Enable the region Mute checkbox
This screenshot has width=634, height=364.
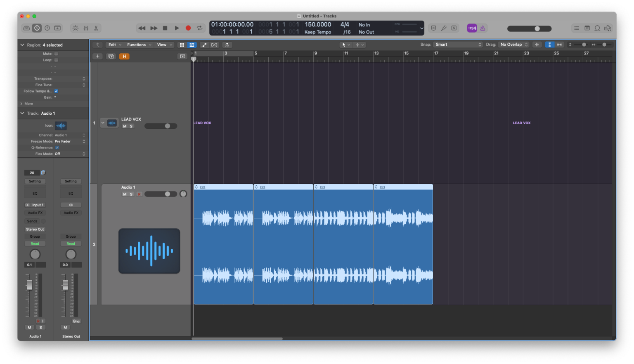tap(56, 54)
